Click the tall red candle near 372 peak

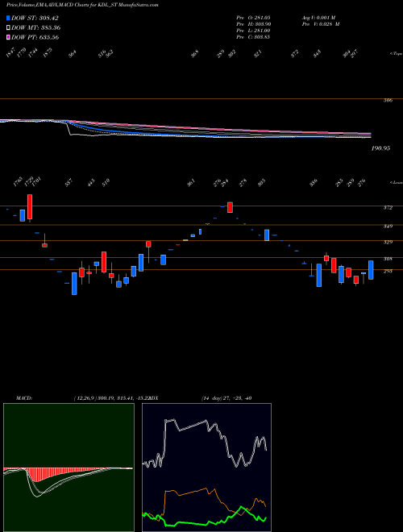[x=230, y=207]
